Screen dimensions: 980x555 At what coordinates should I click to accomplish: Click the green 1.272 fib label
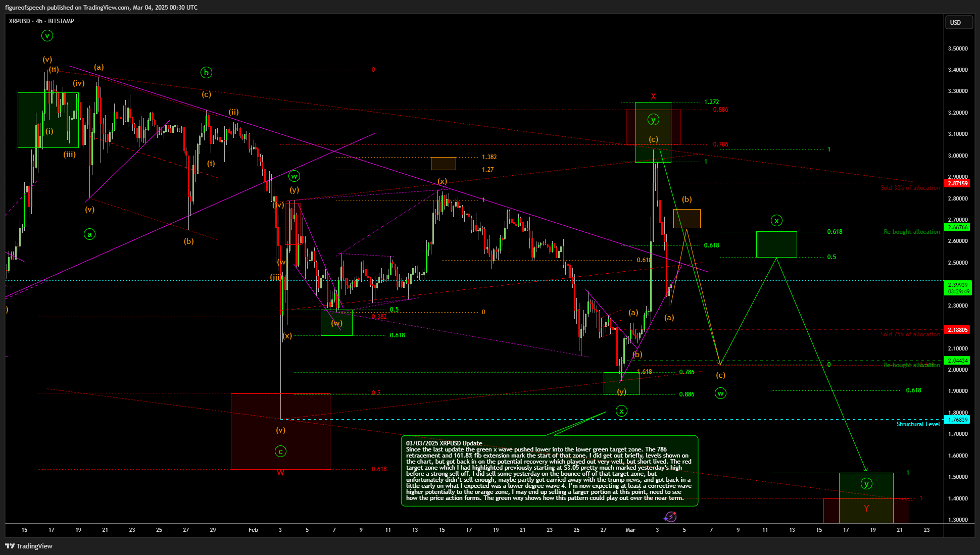tap(711, 102)
